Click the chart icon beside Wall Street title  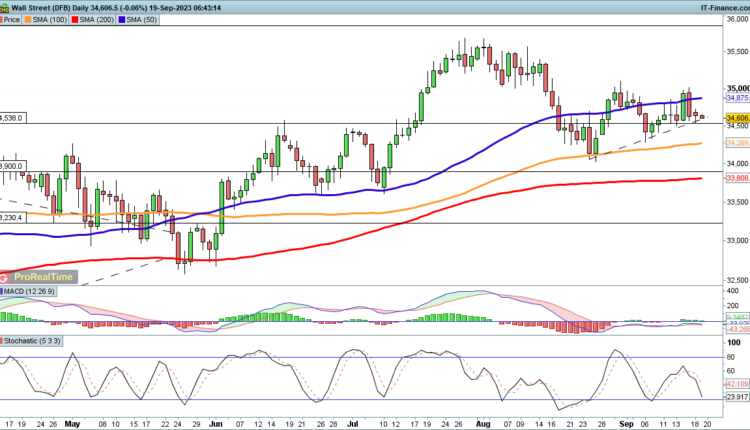click(x=5, y=5)
